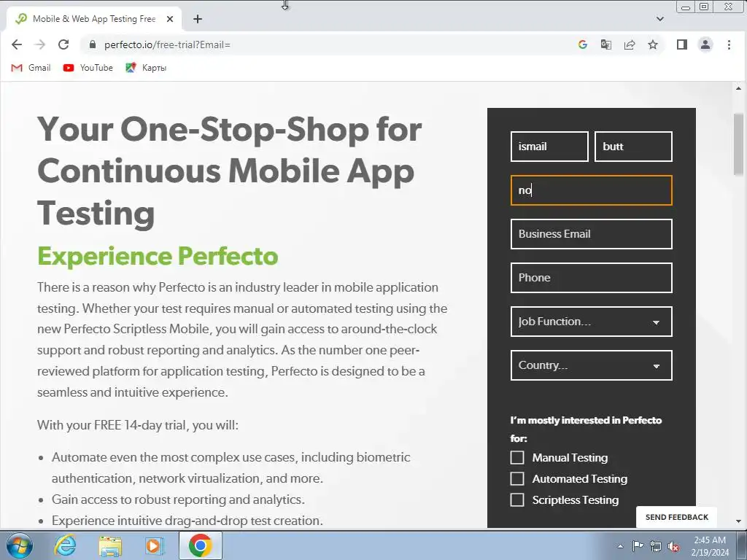Toggle the browser side panel
Viewport: 747px width, 560px height.
(x=682, y=44)
